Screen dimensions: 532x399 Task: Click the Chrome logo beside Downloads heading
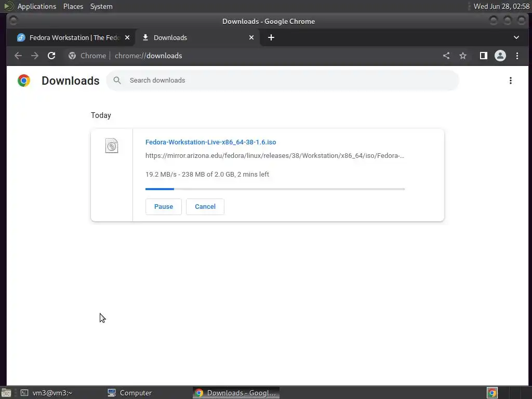click(x=24, y=81)
